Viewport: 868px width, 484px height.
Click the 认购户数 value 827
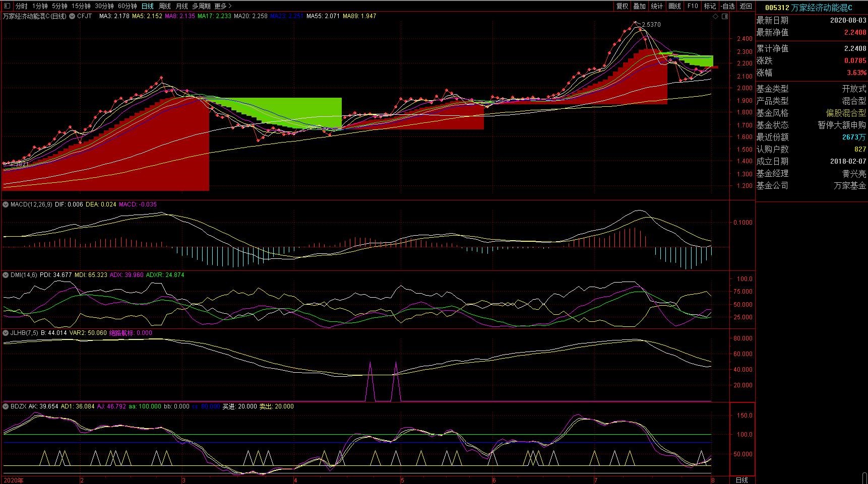[x=860, y=149]
